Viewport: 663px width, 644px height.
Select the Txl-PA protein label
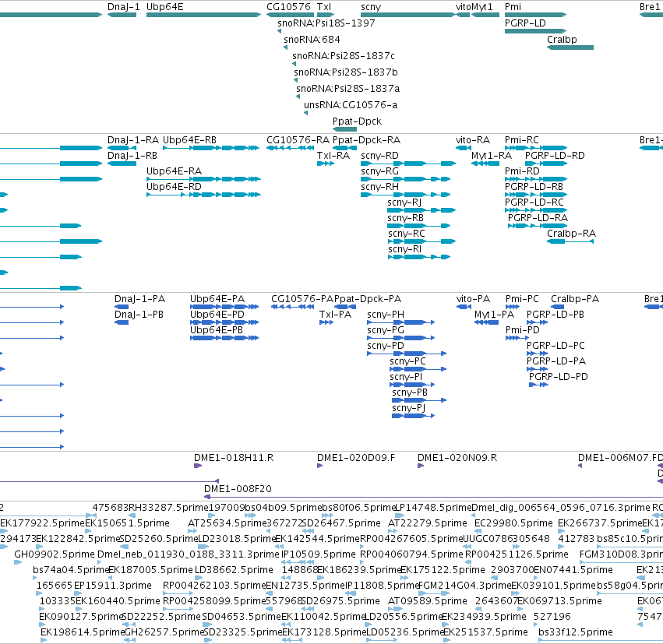335,315
